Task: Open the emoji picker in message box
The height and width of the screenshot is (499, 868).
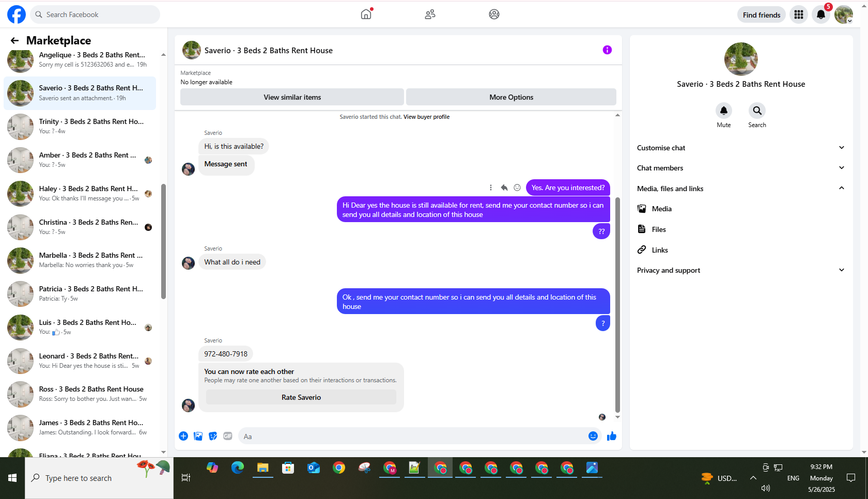Action: (x=593, y=436)
